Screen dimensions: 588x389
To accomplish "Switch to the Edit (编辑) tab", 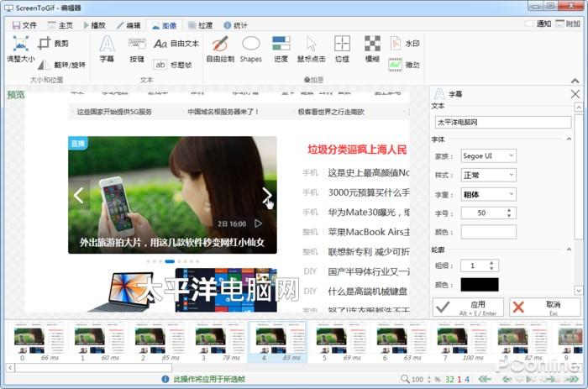I will pyautogui.click(x=129, y=25).
